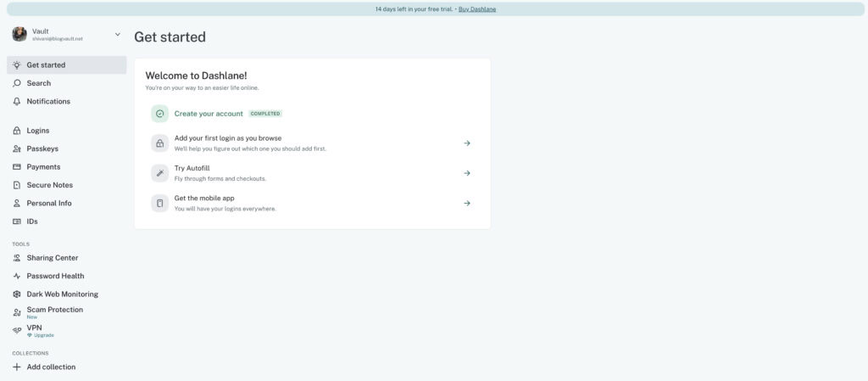Click the VPN signal icon

point(17,331)
